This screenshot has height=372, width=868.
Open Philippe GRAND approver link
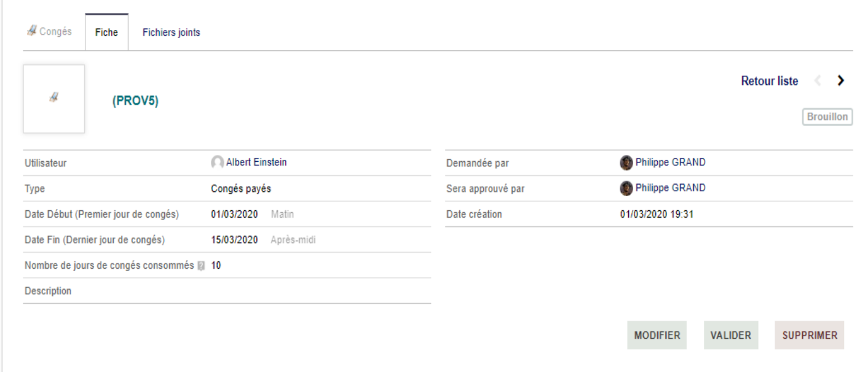click(x=670, y=188)
